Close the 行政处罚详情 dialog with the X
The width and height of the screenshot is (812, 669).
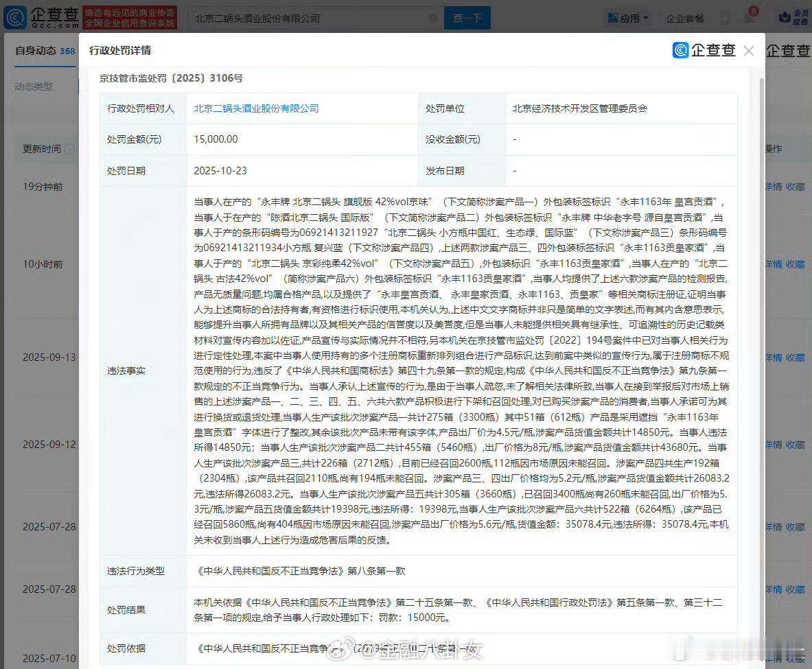[x=748, y=51]
